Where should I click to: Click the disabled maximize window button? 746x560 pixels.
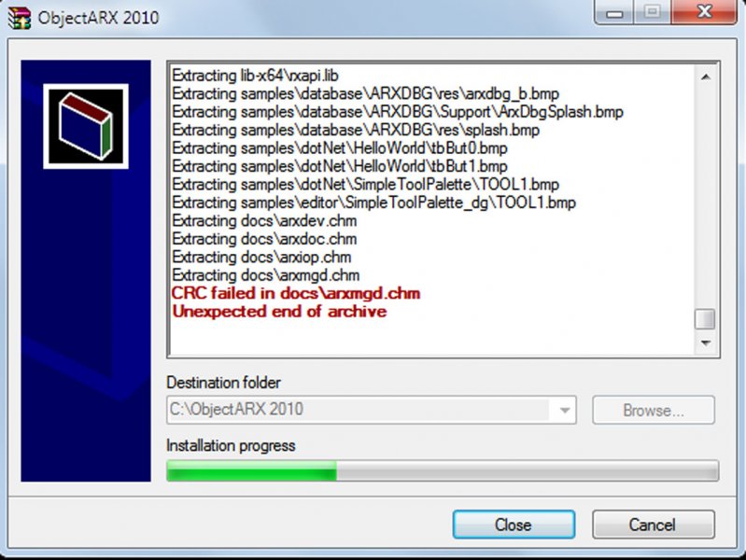pos(652,12)
